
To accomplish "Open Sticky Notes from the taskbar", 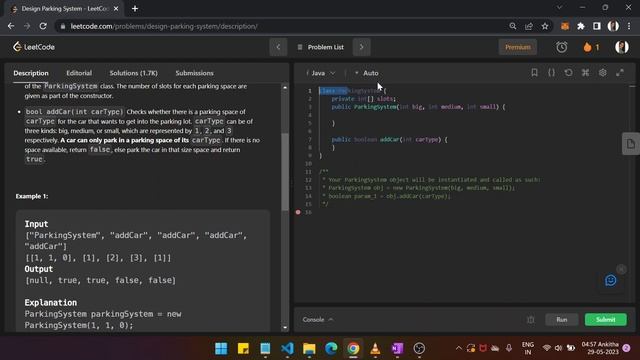I will [243, 349].
